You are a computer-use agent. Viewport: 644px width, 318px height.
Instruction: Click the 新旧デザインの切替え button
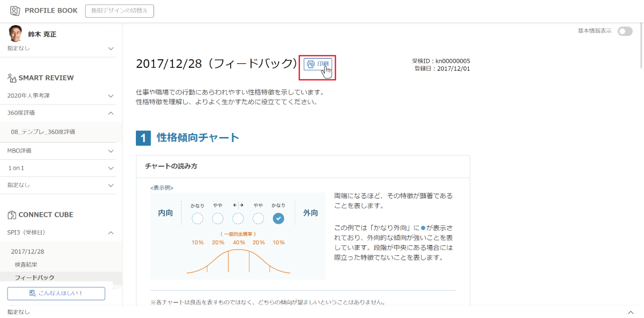119,11
